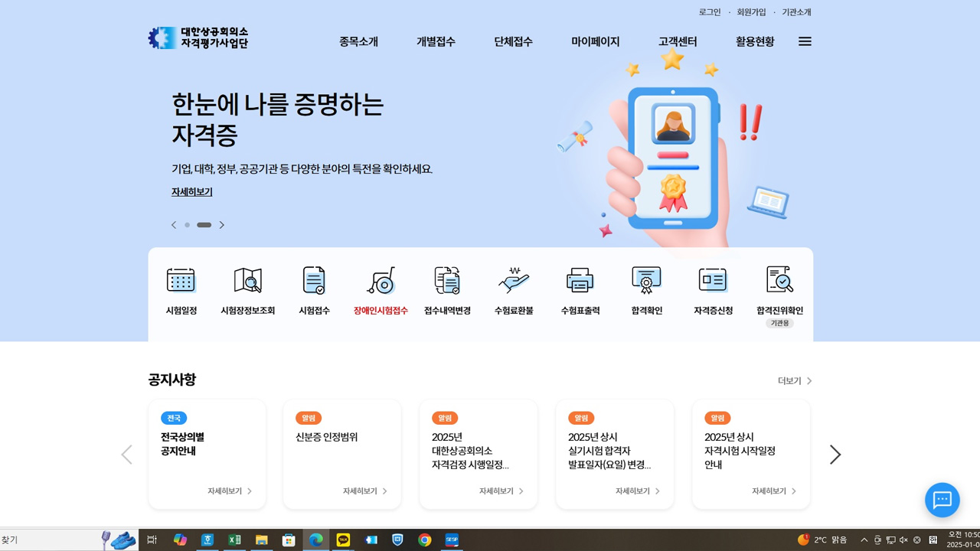Viewport: 980px width, 551px height.
Task: Select the 합격확인 pass confirmation icon
Action: [x=646, y=291]
